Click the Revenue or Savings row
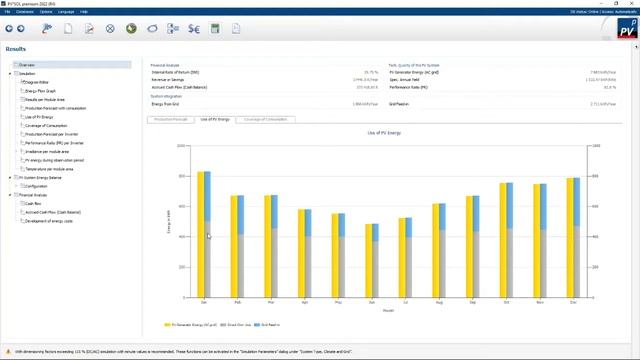This screenshot has width=640, height=360. [264, 80]
